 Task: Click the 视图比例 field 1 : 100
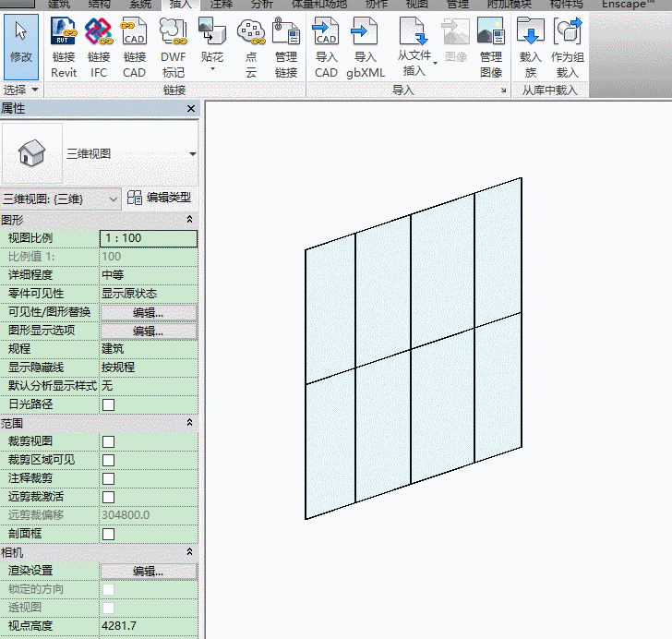click(149, 238)
